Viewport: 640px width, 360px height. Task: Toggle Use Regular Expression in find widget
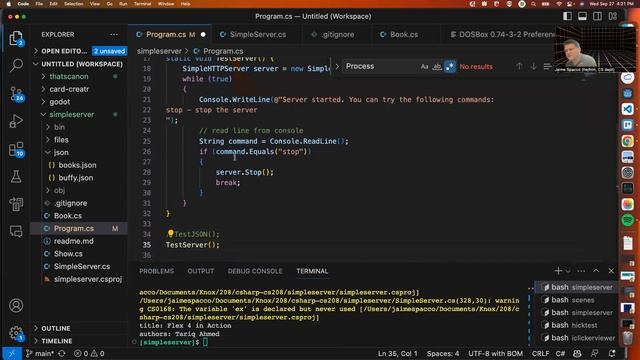click(x=450, y=66)
